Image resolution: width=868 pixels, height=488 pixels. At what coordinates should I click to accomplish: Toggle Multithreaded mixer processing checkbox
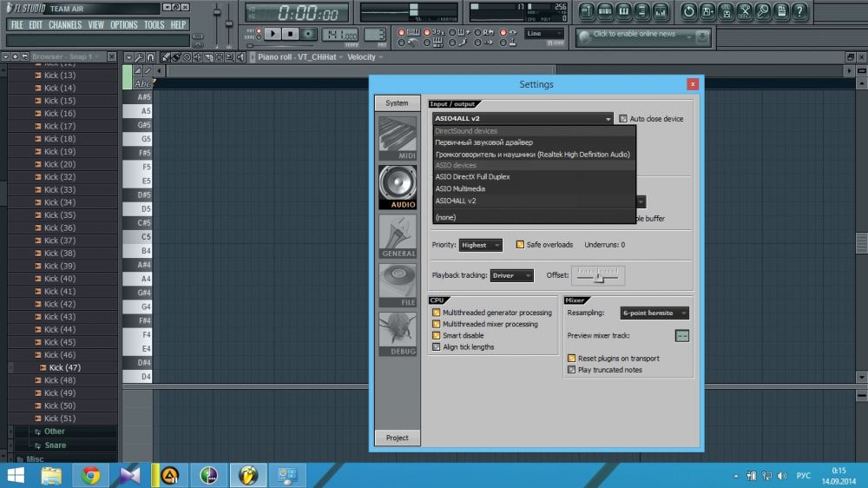click(437, 324)
